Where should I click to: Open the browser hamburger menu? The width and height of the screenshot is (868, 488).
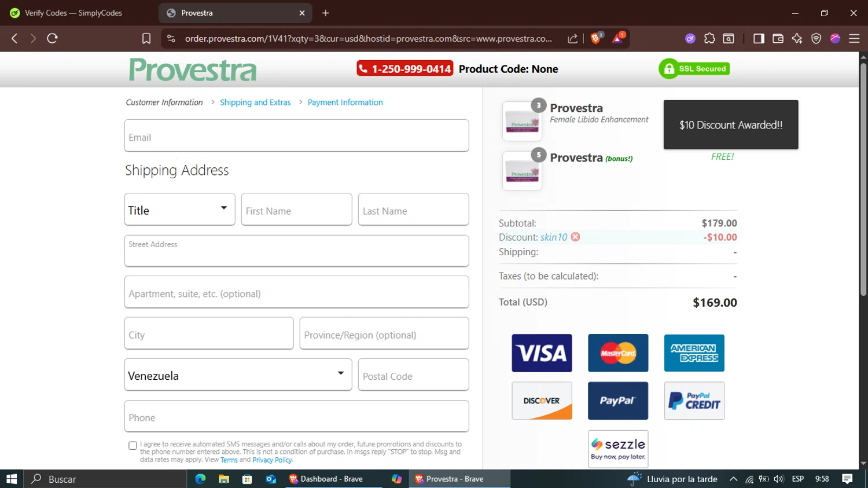pos(854,38)
